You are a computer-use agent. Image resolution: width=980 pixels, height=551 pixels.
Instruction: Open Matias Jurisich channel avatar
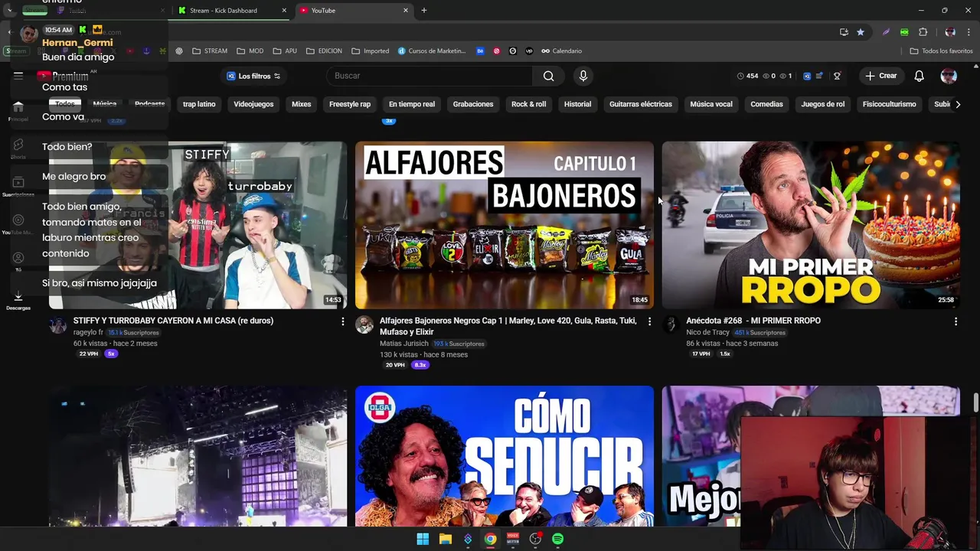[364, 324]
